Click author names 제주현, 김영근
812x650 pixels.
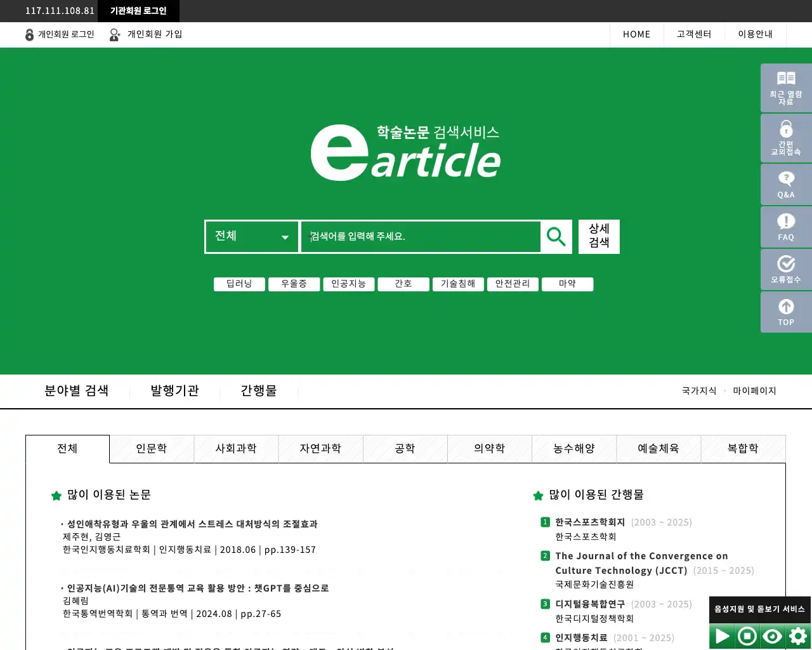pyautogui.click(x=91, y=537)
